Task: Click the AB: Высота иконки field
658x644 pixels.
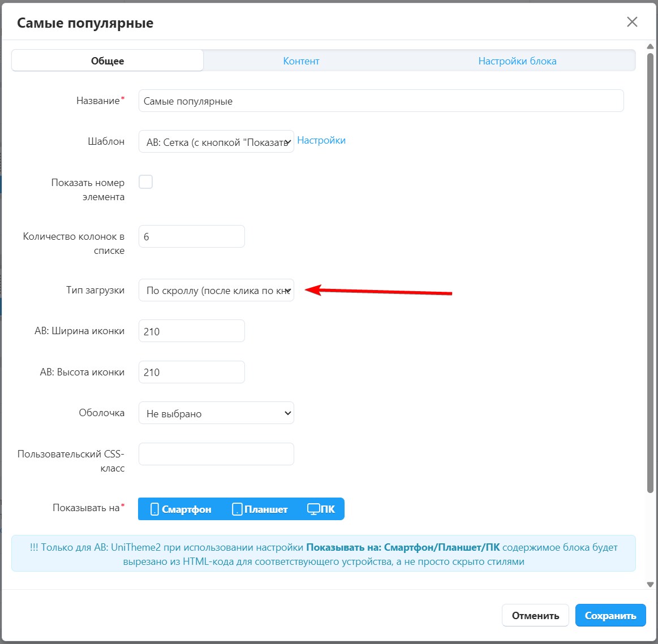Action: click(x=191, y=372)
